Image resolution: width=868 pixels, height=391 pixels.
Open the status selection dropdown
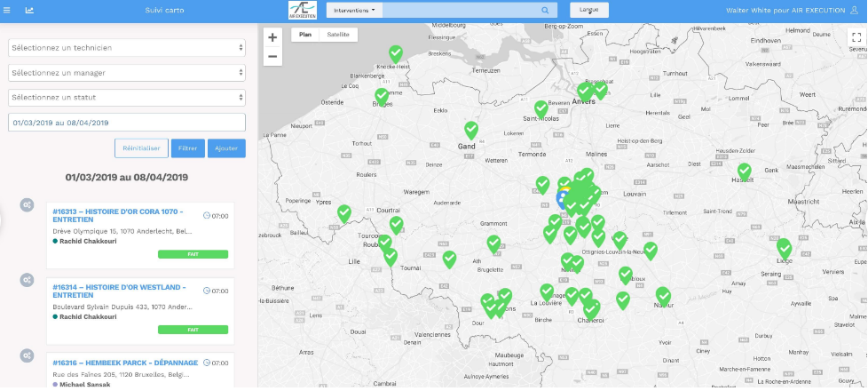tap(127, 98)
